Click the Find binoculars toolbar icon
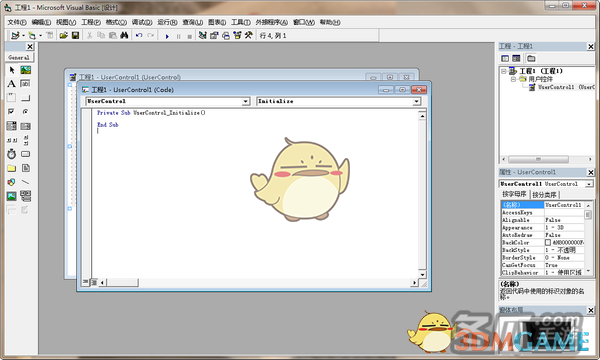The height and width of the screenshot is (360, 600). 124,36
